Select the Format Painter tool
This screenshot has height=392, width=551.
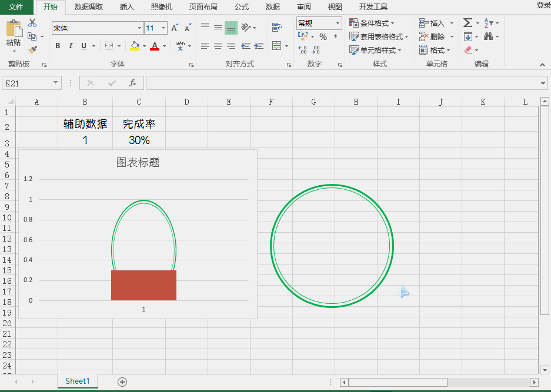pos(34,50)
